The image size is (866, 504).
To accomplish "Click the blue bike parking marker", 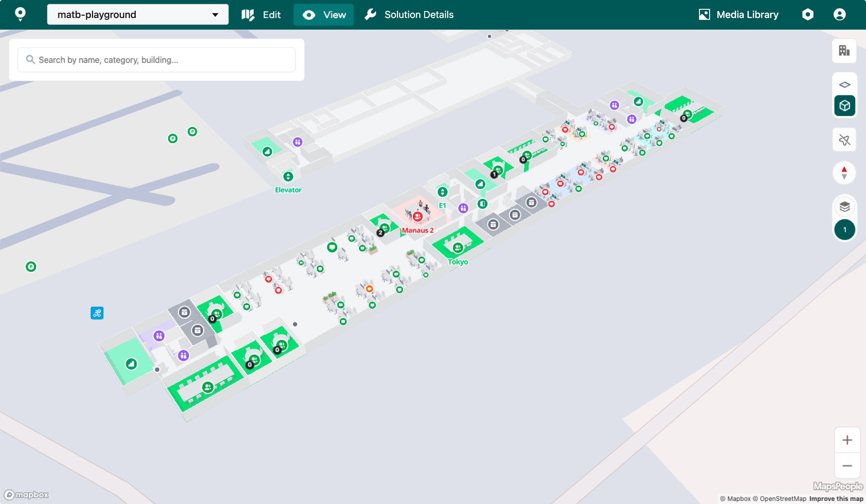I will click(x=97, y=313).
